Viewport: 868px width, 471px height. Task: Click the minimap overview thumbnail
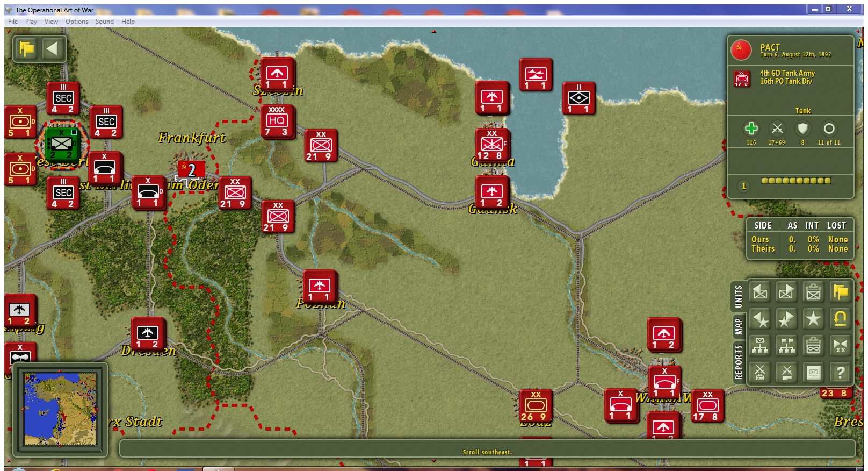60,409
